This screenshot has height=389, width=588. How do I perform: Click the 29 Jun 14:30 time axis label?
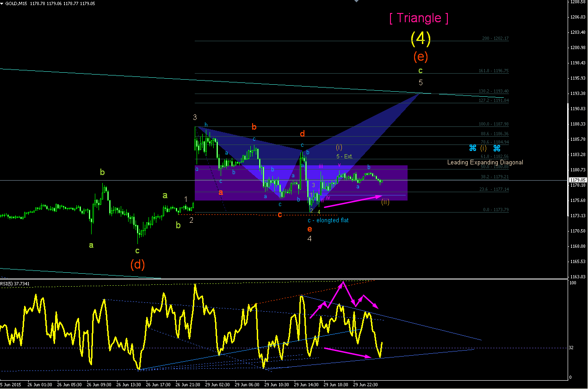(308, 385)
